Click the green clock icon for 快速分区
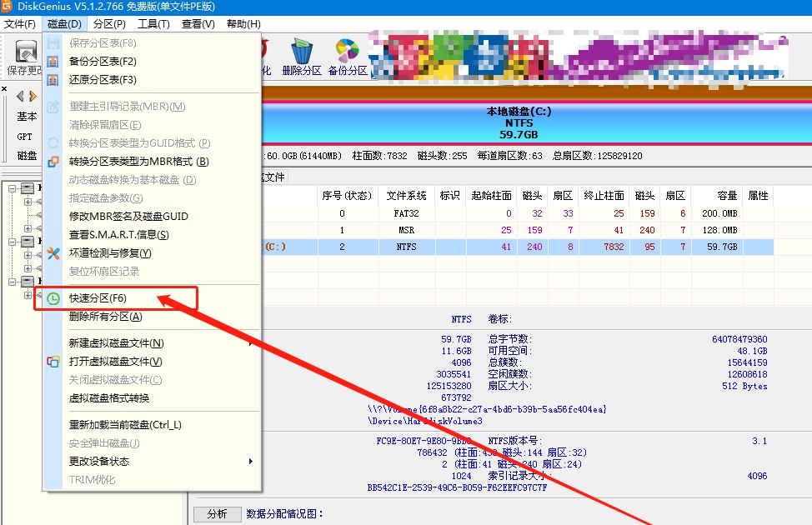This screenshot has height=525, width=812. click(53, 298)
